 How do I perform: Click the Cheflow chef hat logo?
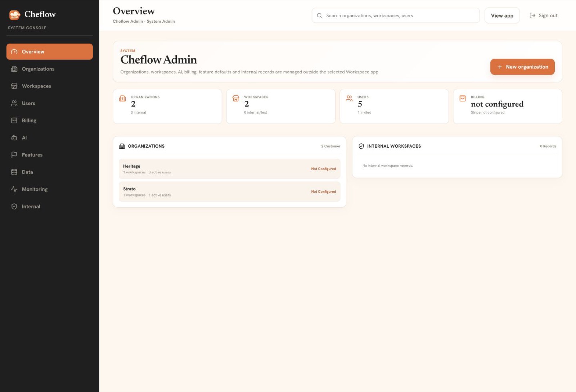click(x=14, y=15)
